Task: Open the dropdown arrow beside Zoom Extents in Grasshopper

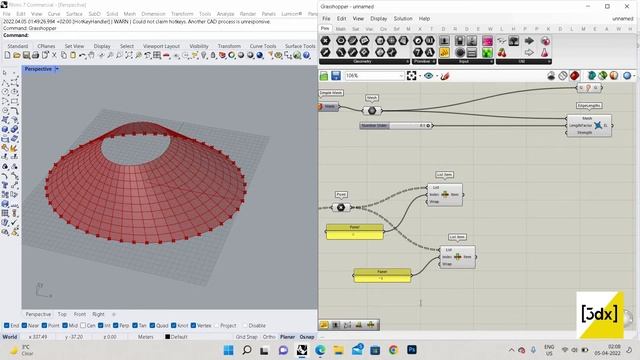Action: (420, 76)
